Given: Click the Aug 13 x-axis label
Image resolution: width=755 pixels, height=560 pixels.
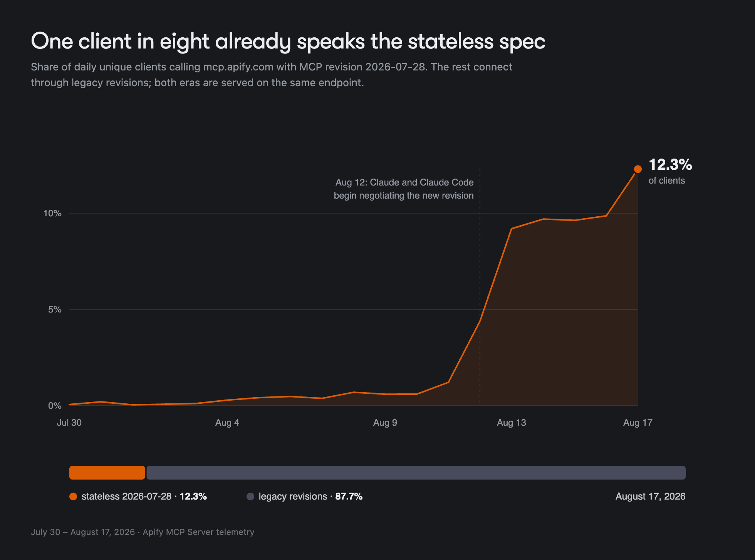Looking at the screenshot, I should click(x=512, y=423).
